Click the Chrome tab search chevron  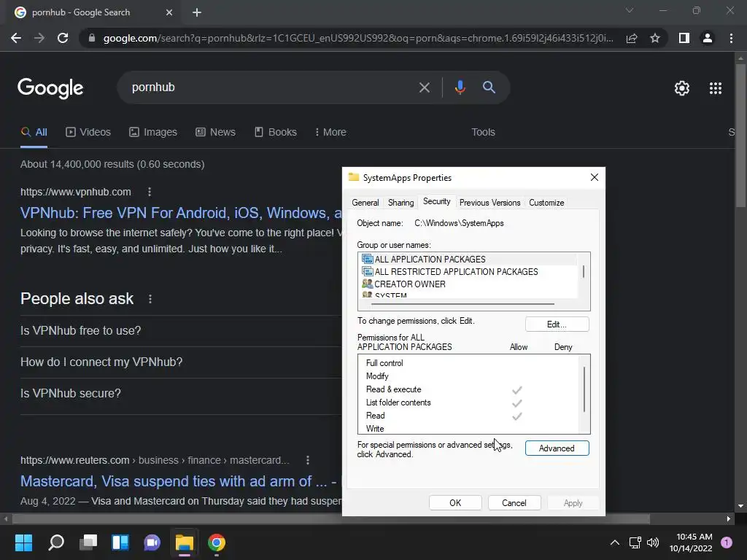[630, 10]
